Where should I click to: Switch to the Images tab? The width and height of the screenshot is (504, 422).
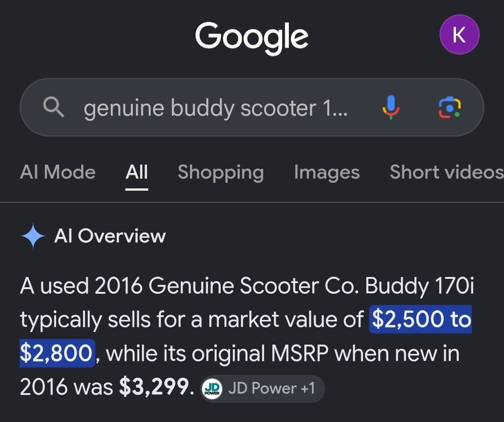327,173
